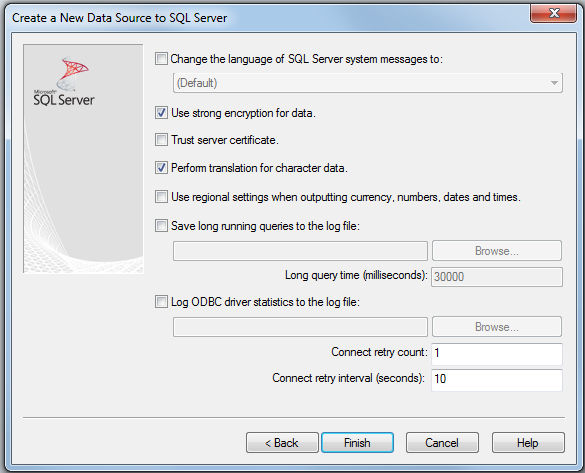Viewport: 585px width, 473px height.
Task: Uncheck Perform translation for character data
Action: 161,168
